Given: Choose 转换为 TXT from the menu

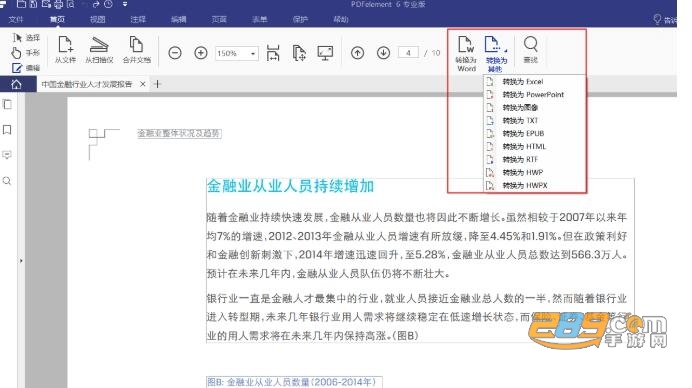Looking at the screenshot, I should [535, 121].
